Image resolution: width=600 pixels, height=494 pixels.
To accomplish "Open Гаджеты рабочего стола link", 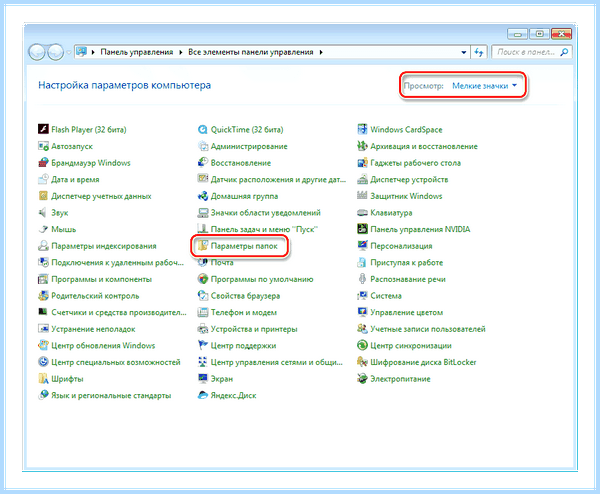I will point(415,163).
